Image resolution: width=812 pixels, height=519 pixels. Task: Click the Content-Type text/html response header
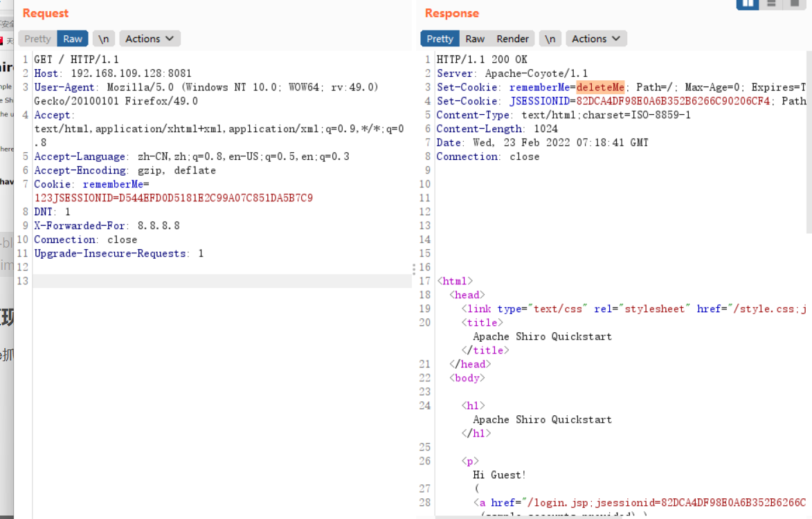click(x=563, y=115)
